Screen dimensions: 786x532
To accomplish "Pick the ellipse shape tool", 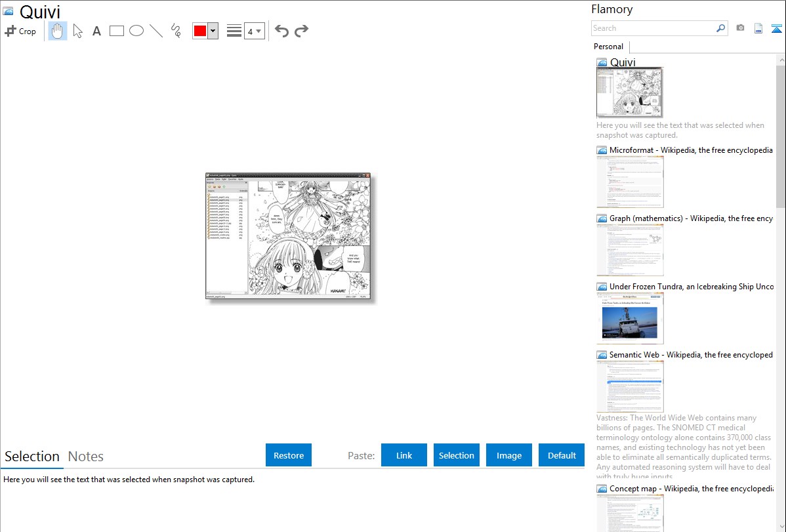I will 136,31.
